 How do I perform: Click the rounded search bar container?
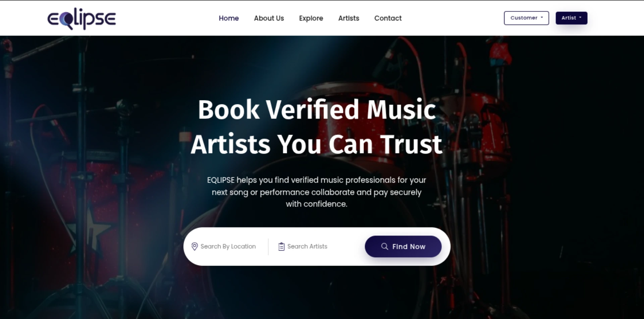[x=317, y=246]
